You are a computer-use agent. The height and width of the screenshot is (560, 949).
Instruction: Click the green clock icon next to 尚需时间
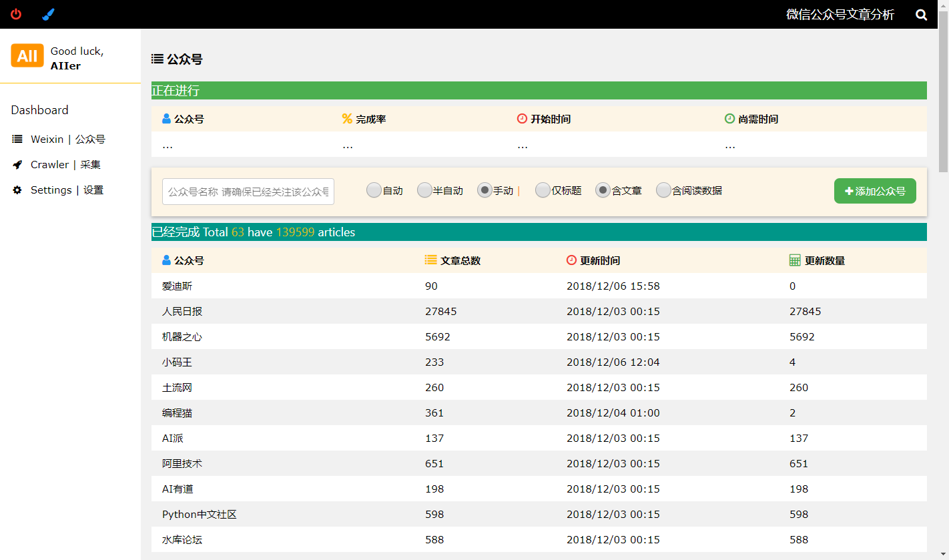[729, 119]
